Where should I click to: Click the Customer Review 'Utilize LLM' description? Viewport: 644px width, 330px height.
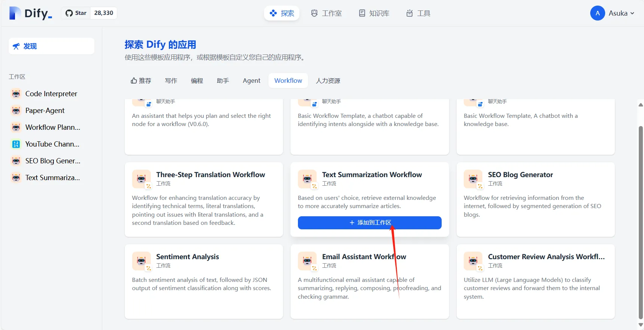pyautogui.click(x=532, y=288)
